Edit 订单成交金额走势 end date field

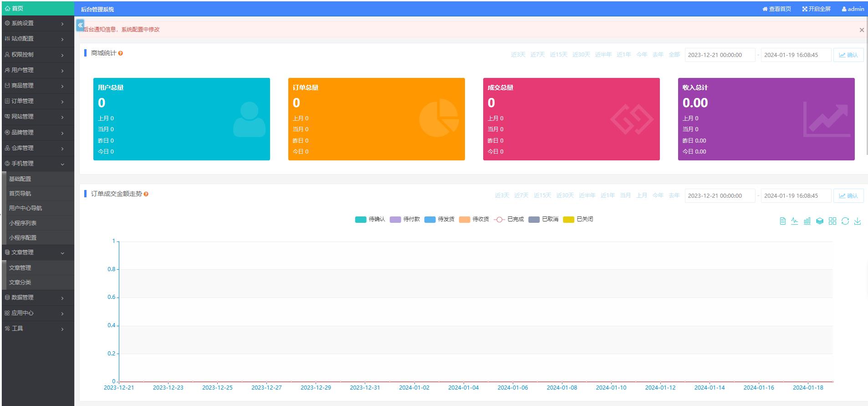pos(796,196)
